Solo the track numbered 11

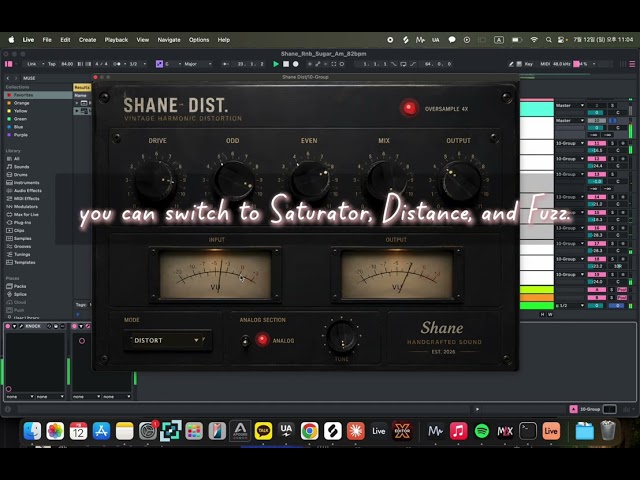[x=612, y=143]
